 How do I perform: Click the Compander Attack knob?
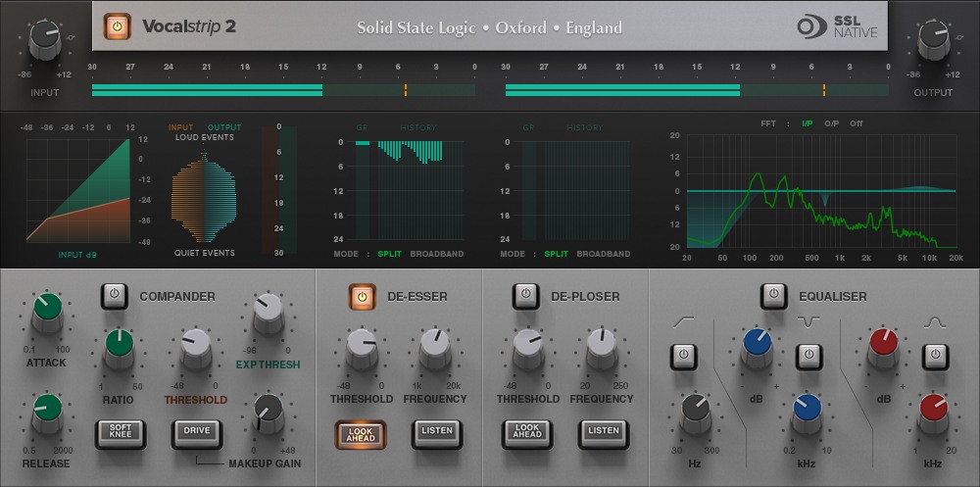[47, 311]
